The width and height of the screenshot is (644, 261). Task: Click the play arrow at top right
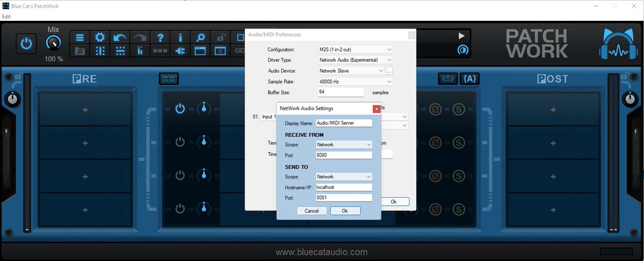461,36
